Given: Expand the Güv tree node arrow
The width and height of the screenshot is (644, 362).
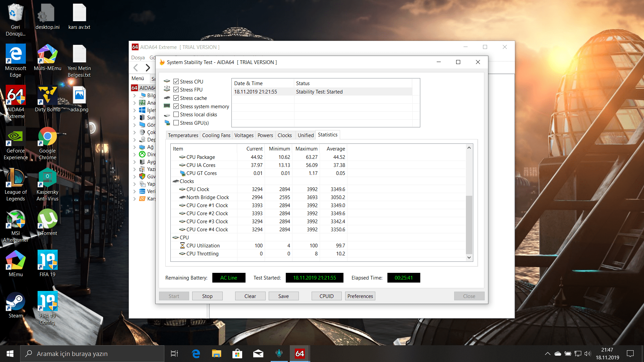Looking at the screenshot, I should click(x=135, y=177).
